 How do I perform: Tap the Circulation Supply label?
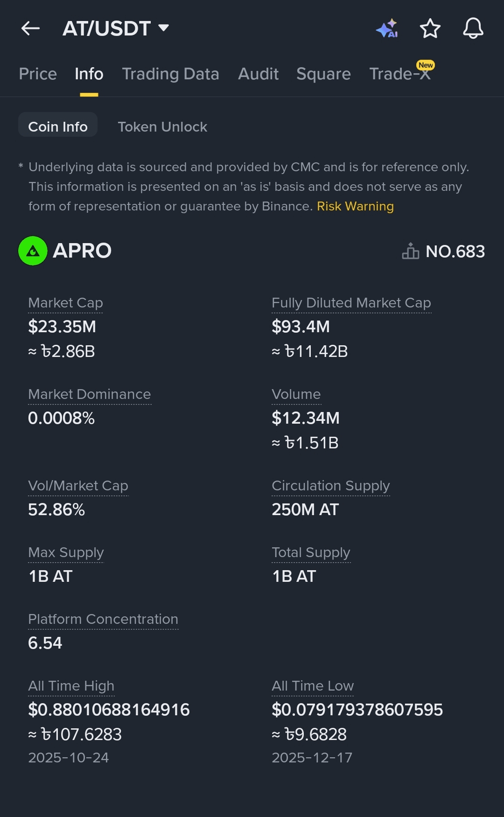point(330,486)
